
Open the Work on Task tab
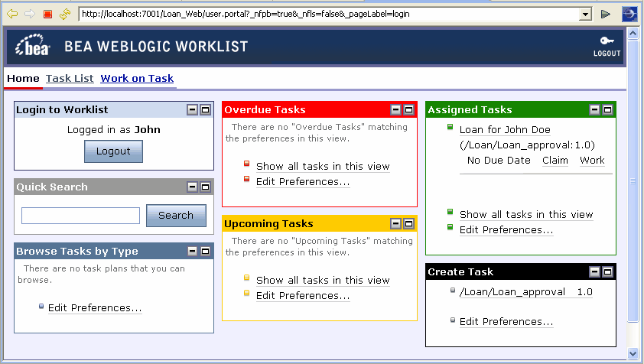(137, 79)
